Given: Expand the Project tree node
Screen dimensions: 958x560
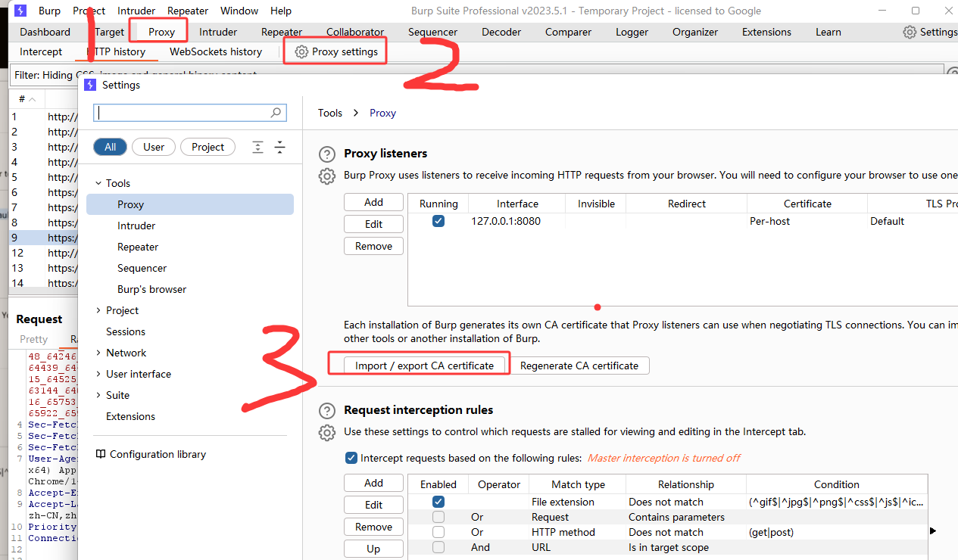Looking at the screenshot, I should click(x=98, y=310).
